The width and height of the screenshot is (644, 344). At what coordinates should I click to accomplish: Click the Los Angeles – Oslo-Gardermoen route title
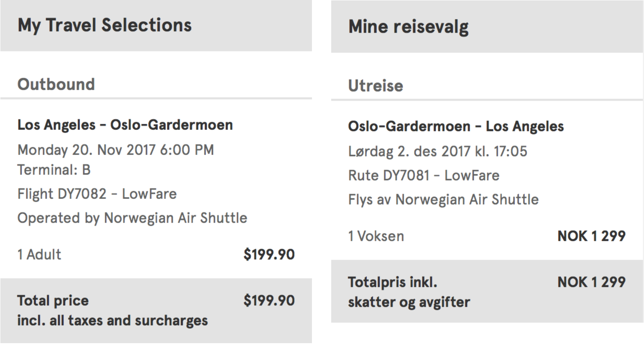tap(125, 125)
